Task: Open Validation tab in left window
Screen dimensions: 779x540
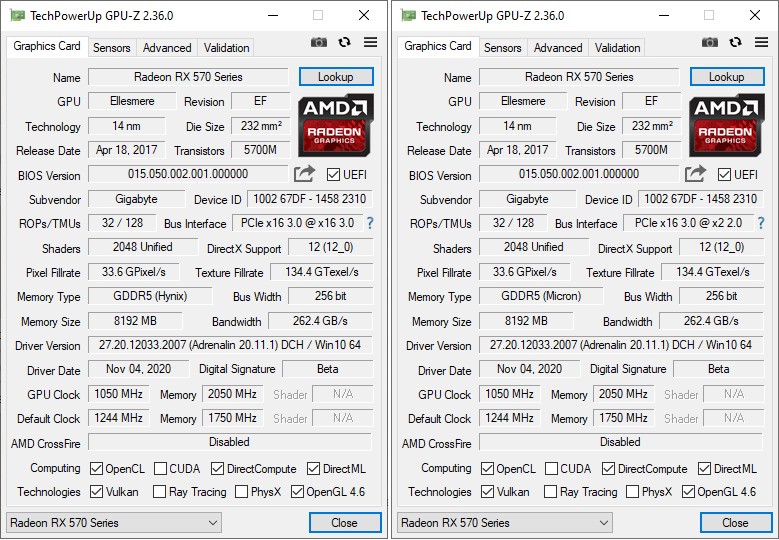Action: [227, 48]
